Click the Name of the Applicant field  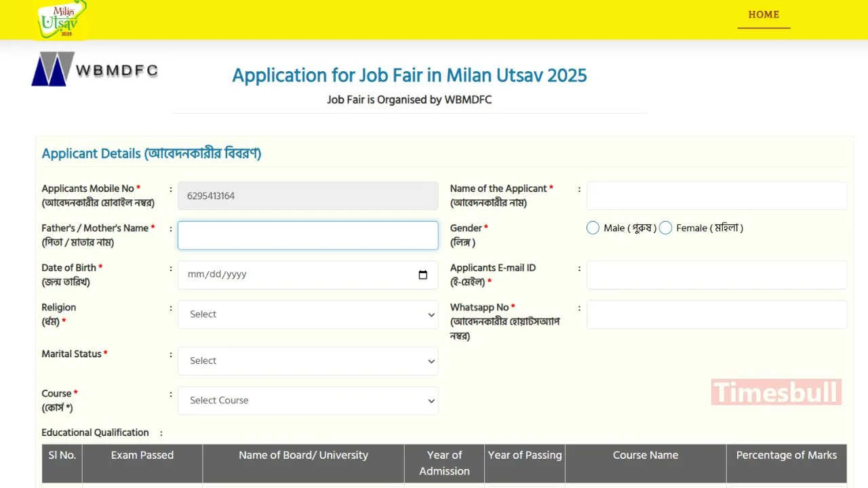[x=717, y=196]
